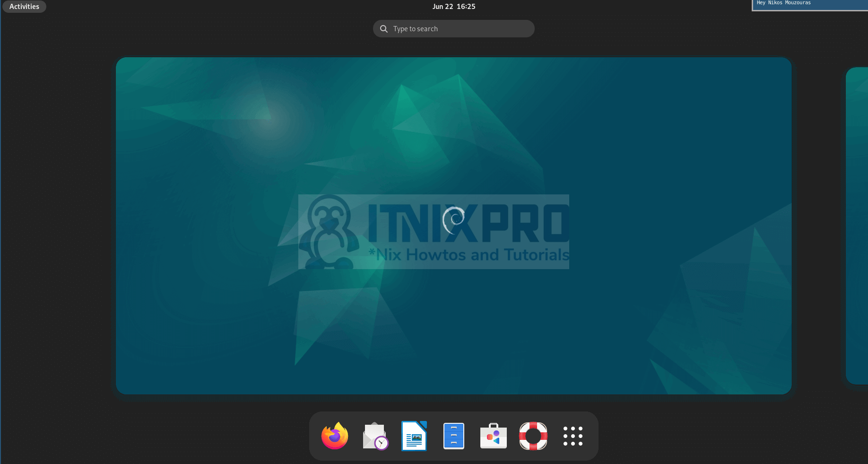Click the bright glow spot on the wallpaper

pos(268,116)
